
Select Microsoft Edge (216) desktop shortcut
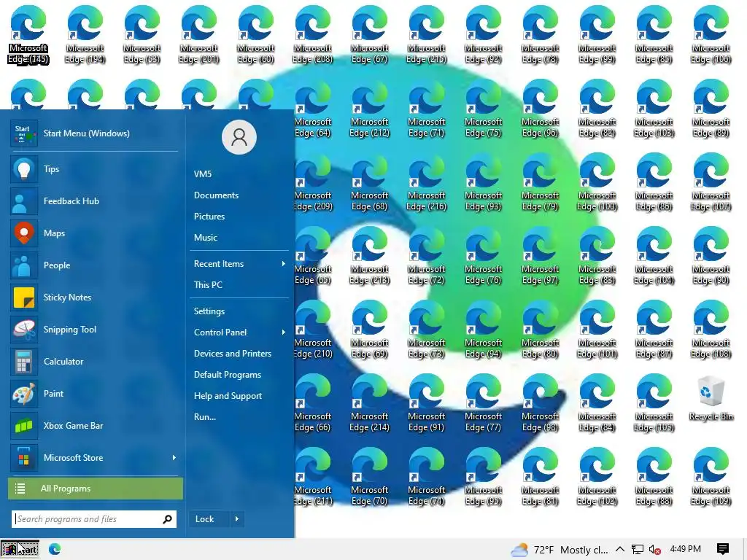click(426, 182)
